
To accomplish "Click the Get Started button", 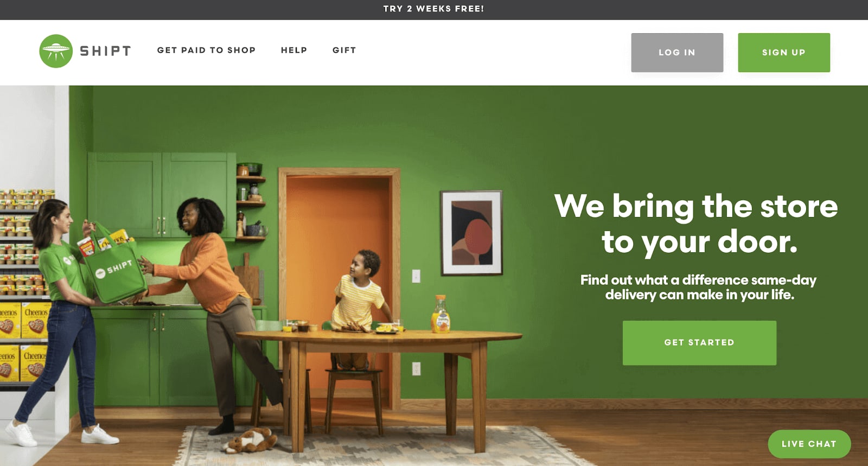I will click(699, 343).
